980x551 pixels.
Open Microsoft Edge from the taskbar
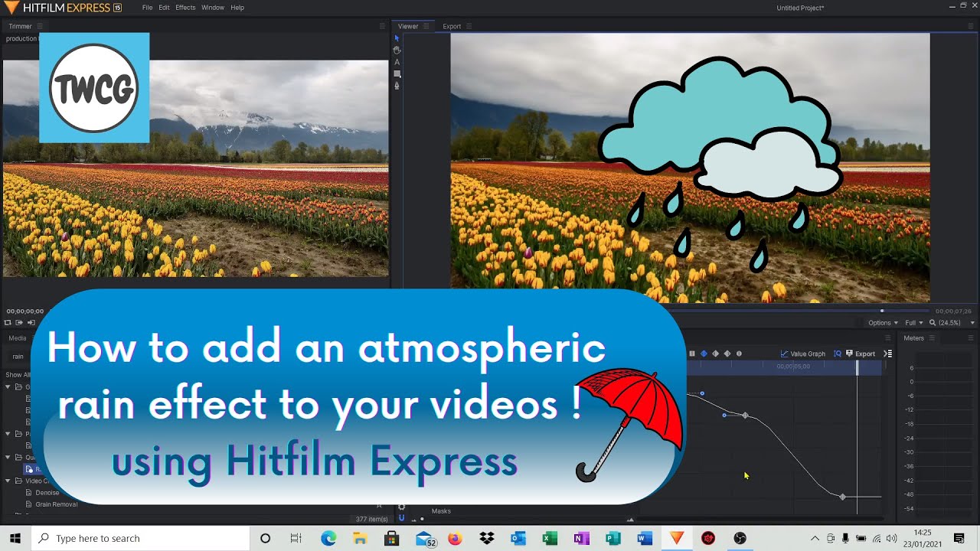(328, 538)
